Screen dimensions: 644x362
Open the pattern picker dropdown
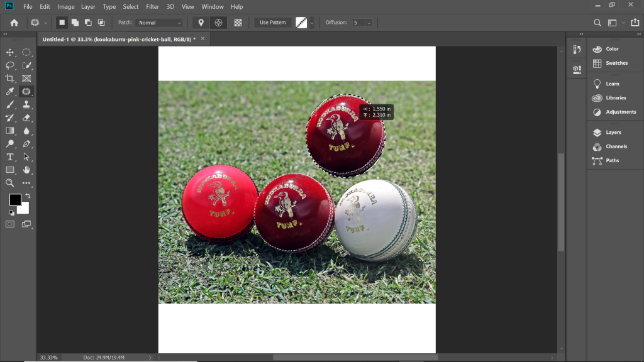[x=312, y=23]
